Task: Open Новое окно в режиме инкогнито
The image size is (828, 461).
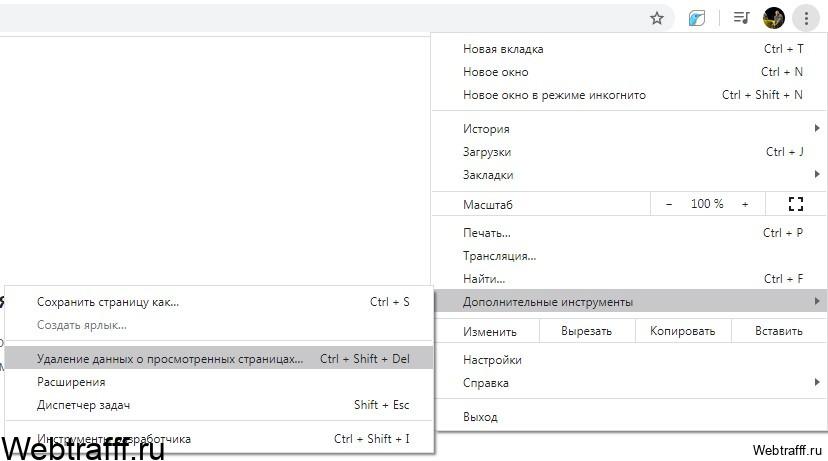Action: [629, 95]
